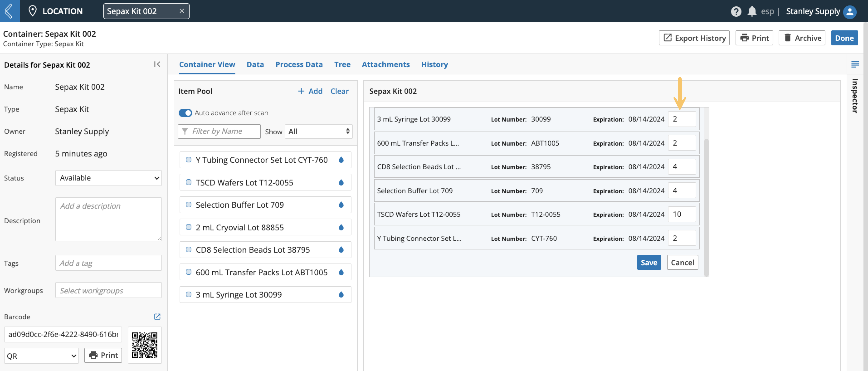Select radio for TSCD Wafers Lot T12-0055
This screenshot has height=371, width=868.
[189, 182]
